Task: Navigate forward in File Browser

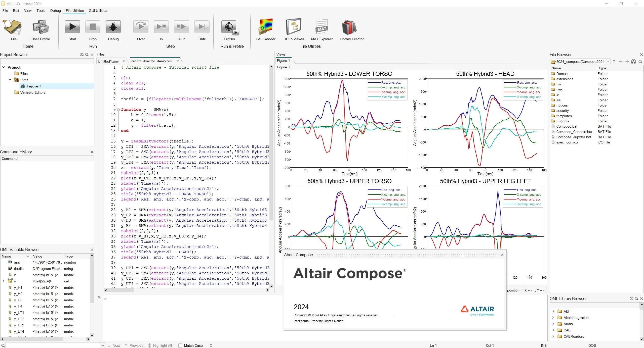Action: 627,62
